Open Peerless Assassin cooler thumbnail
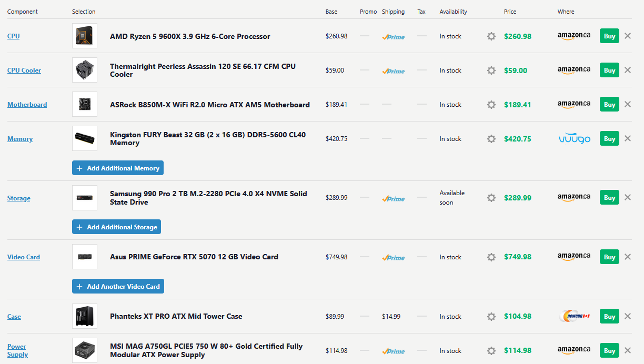The height and width of the screenshot is (364, 644). click(x=85, y=70)
